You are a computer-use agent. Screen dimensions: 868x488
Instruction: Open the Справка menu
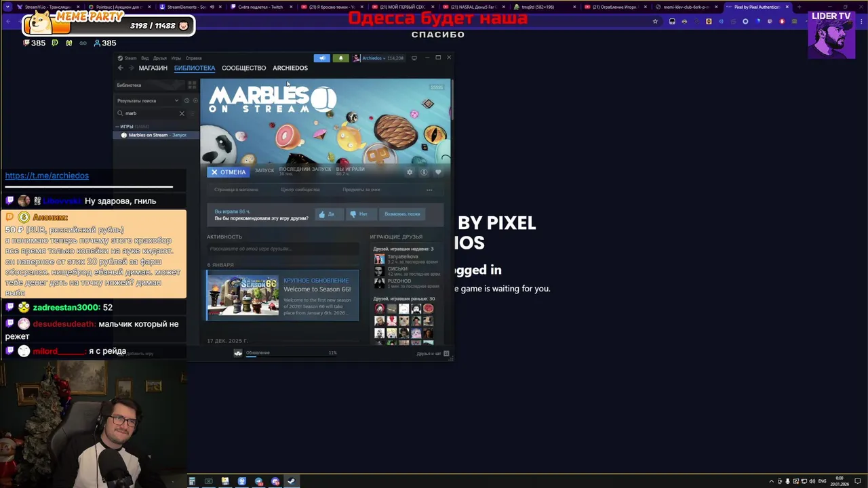point(193,58)
